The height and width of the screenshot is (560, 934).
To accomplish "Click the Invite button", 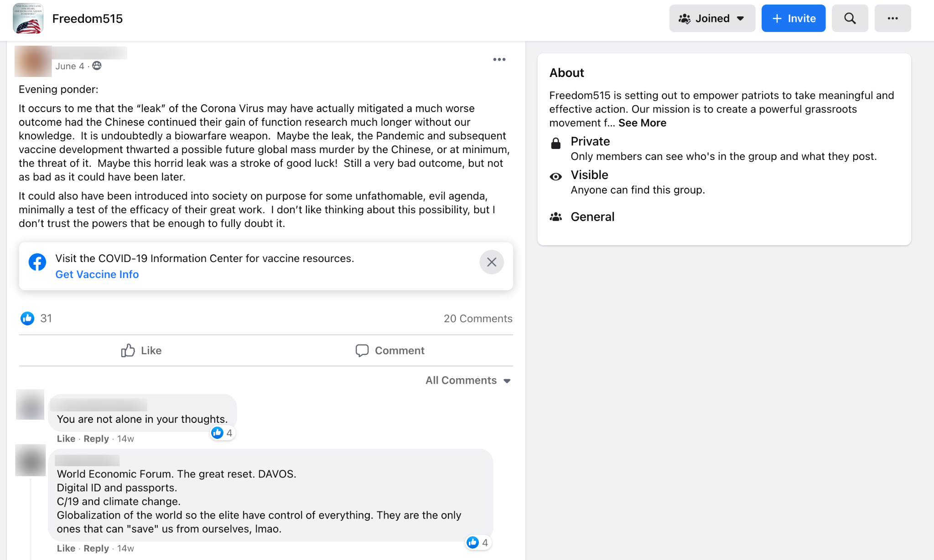I will coord(793,18).
